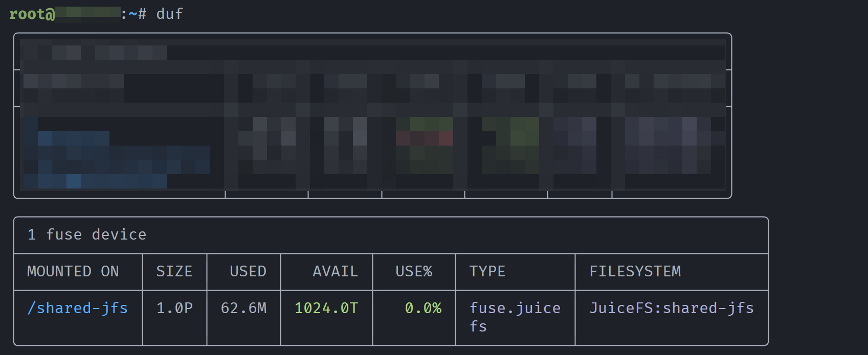Click the blurred hostname in the prompt

click(x=87, y=13)
